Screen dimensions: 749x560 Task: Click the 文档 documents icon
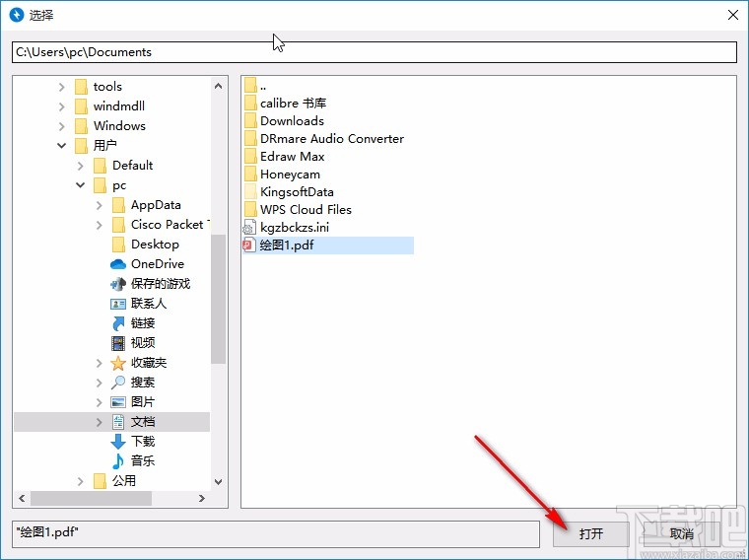point(118,422)
